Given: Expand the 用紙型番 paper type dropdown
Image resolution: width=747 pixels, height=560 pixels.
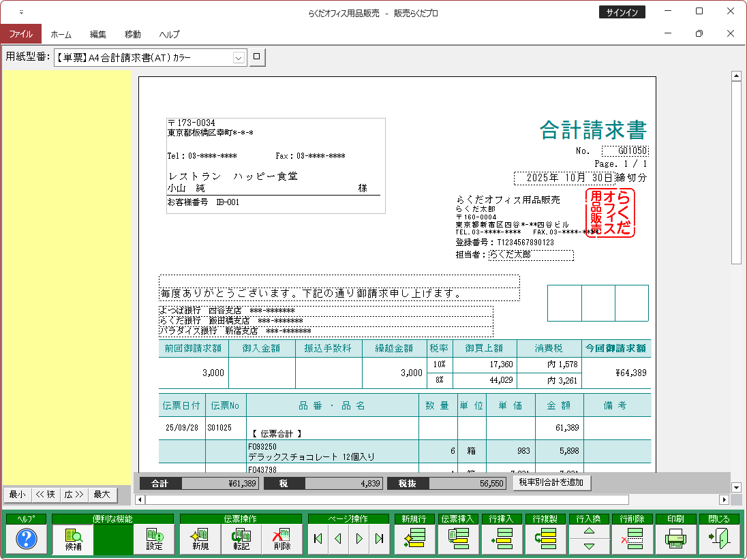Looking at the screenshot, I should 239,58.
